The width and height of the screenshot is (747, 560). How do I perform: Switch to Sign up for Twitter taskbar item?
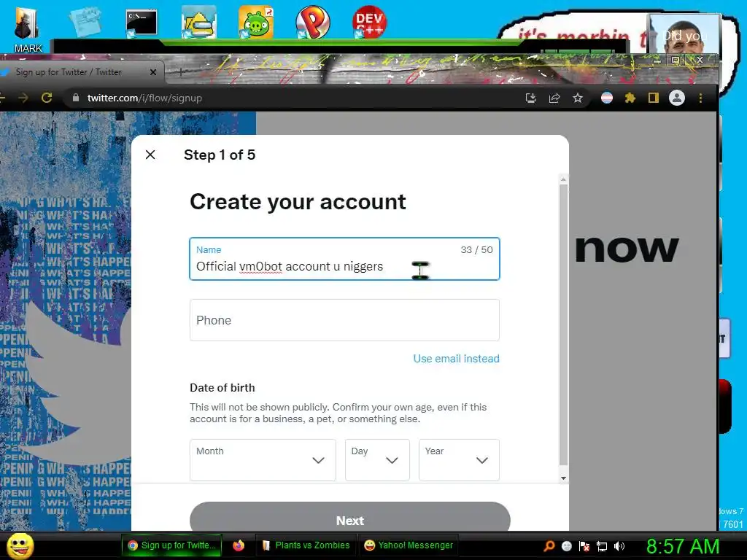[171, 545]
